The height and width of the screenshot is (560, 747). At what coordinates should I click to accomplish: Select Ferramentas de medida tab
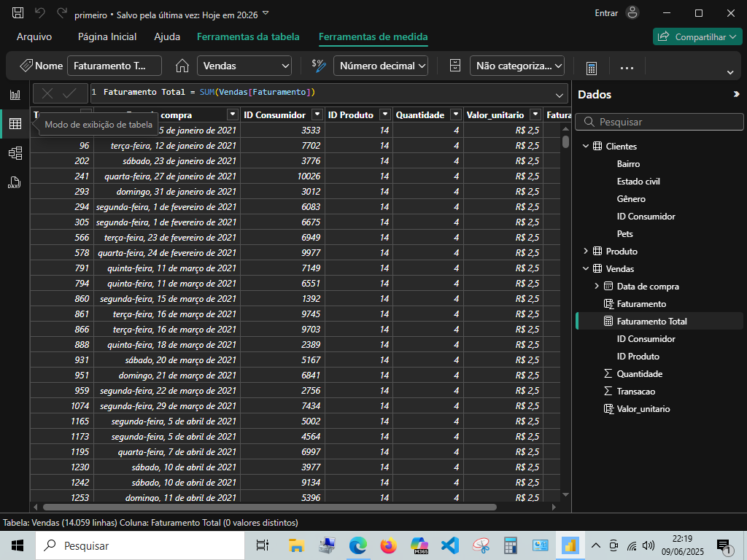point(373,36)
